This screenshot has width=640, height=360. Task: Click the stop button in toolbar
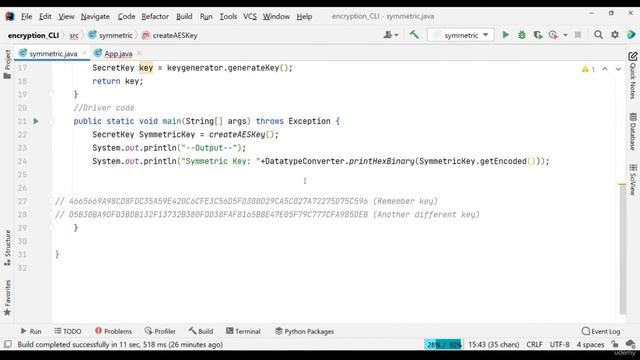[578, 35]
